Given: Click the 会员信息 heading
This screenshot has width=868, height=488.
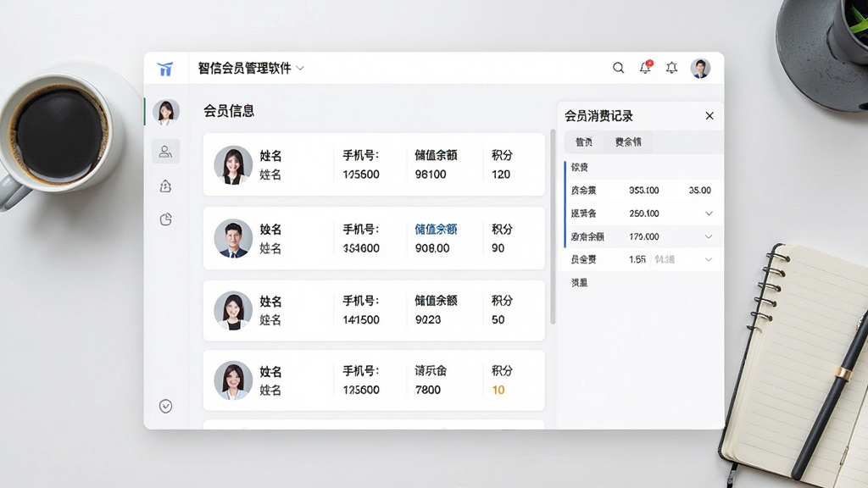Looking at the screenshot, I should [x=229, y=111].
